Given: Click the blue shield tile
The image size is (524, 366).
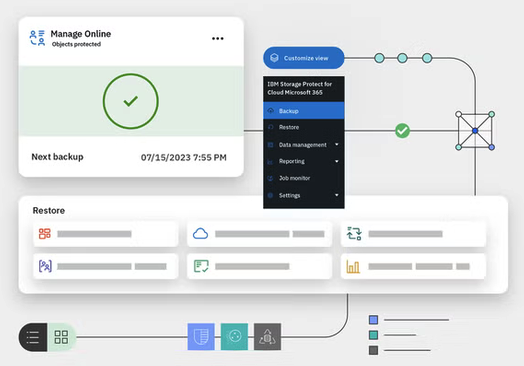Looking at the screenshot, I should 201,337.
